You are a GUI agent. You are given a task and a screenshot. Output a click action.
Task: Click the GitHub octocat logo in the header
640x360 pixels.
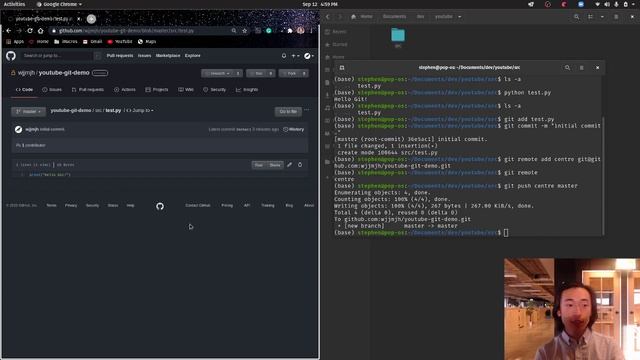[11, 56]
